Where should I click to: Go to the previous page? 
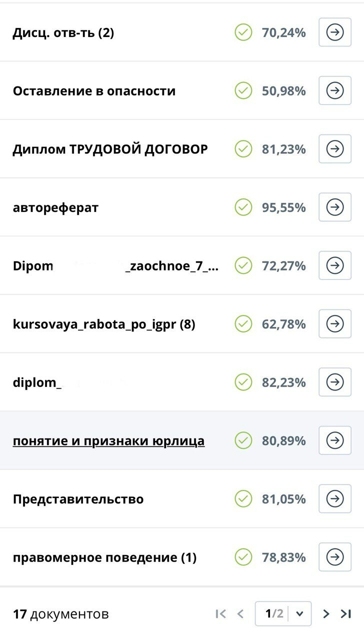[x=240, y=614]
